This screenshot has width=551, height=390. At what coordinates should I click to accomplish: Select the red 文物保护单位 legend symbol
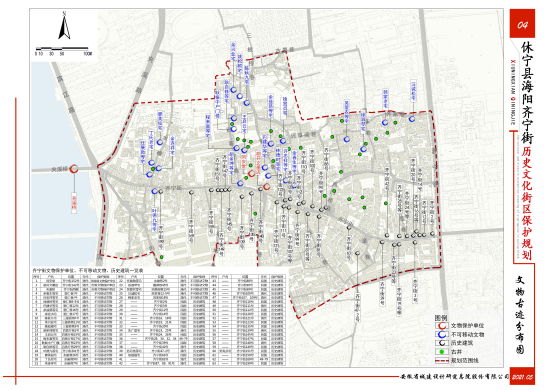[442, 326]
